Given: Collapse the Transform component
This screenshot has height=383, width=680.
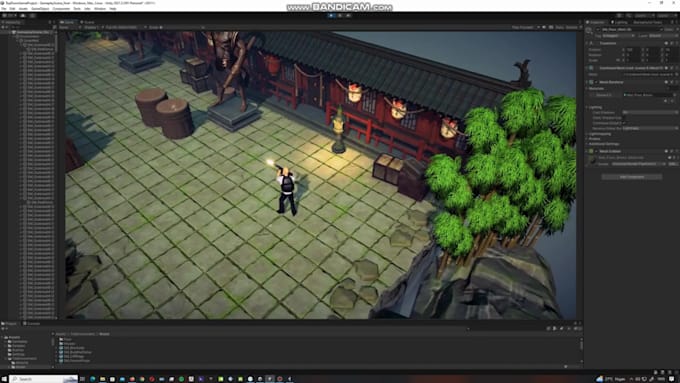Looking at the screenshot, I should coord(586,43).
